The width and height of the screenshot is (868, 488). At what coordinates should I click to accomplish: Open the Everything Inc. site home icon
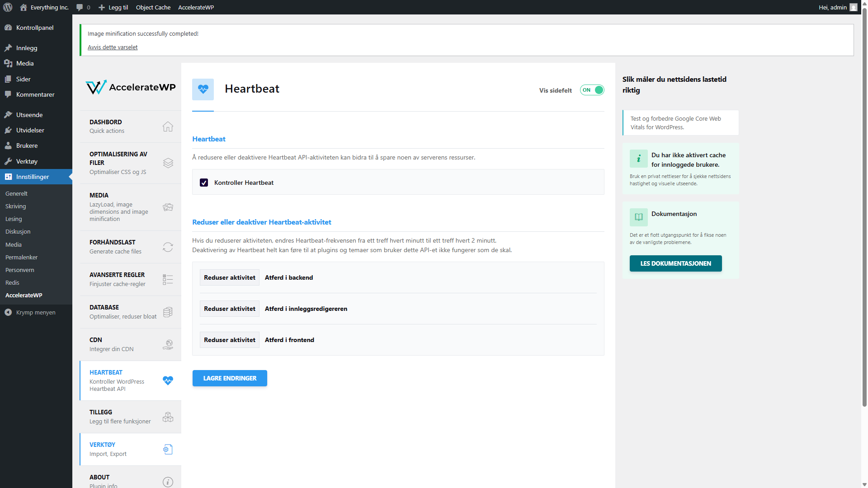pyautogui.click(x=24, y=7)
